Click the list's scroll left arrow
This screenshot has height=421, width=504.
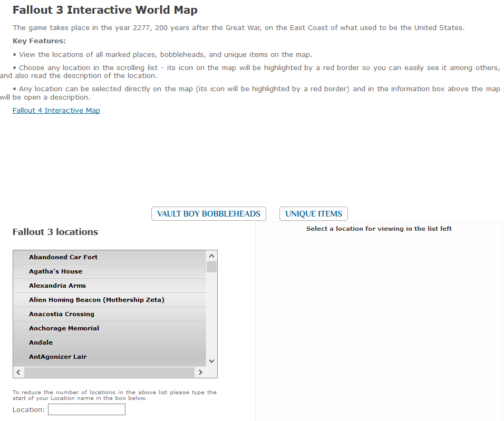click(18, 372)
